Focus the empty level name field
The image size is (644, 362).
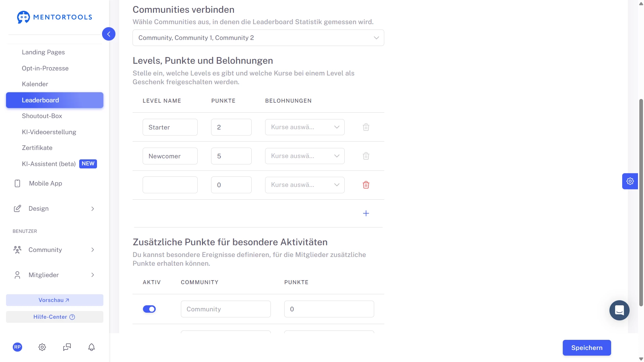coord(170,185)
